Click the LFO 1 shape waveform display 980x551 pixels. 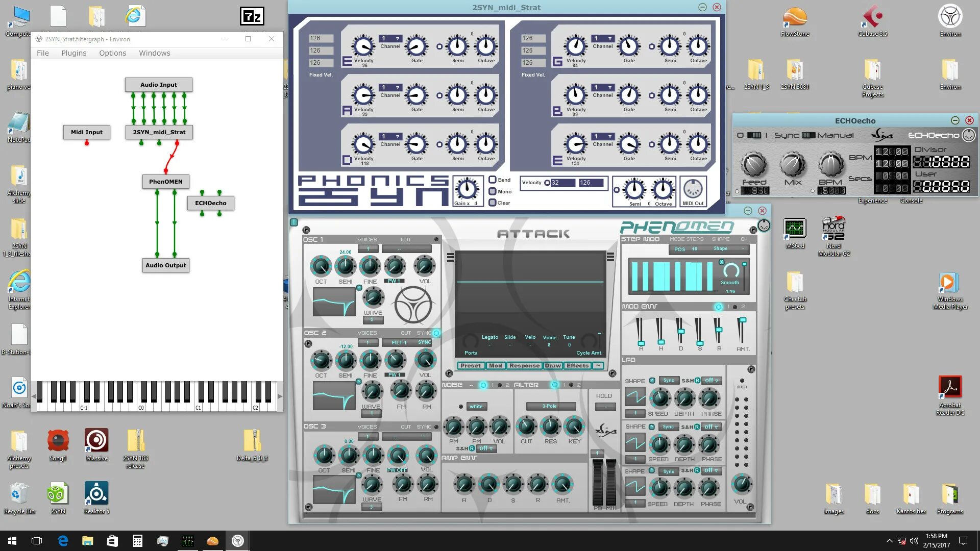coord(635,396)
